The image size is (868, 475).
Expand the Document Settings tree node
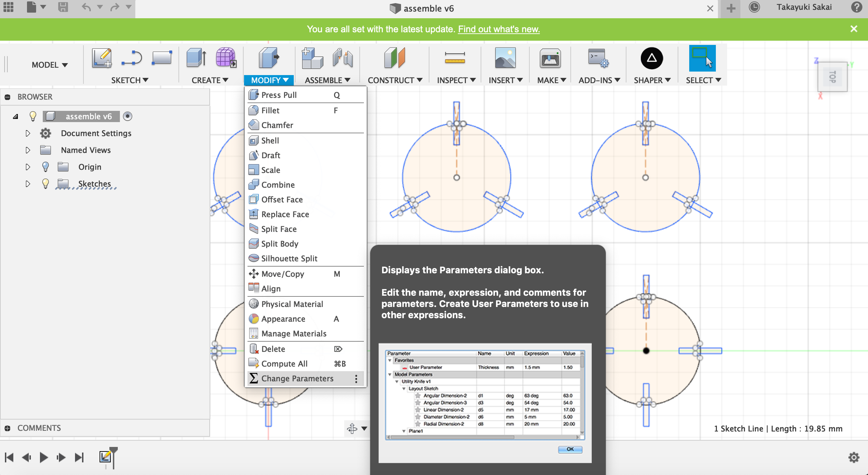[28, 133]
